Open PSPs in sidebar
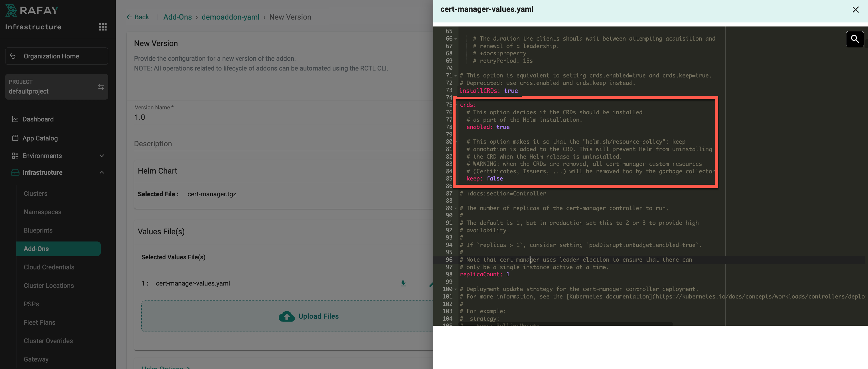This screenshot has width=868, height=369. click(x=31, y=304)
